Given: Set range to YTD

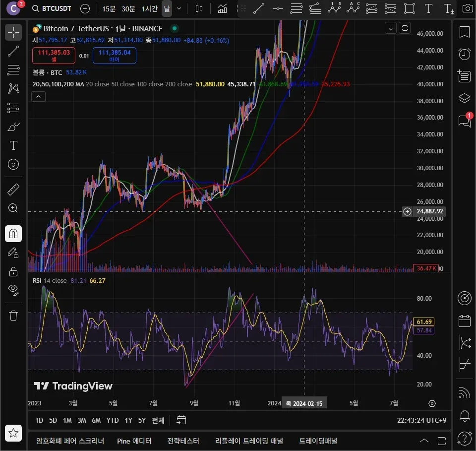Looking at the screenshot, I should tap(113, 420).
